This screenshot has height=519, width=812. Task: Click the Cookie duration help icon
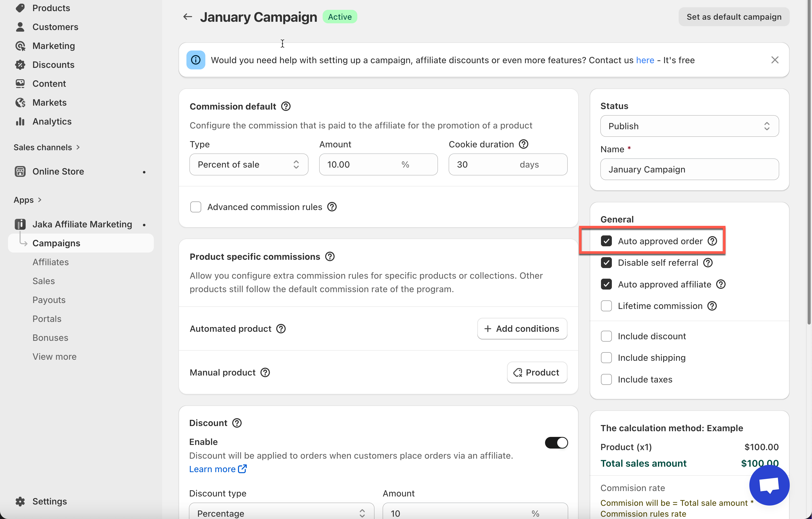(523, 144)
